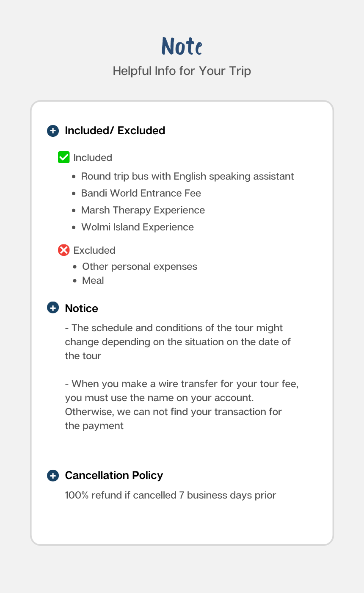
Task: Click the 100% refund policy text
Action: click(x=170, y=495)
